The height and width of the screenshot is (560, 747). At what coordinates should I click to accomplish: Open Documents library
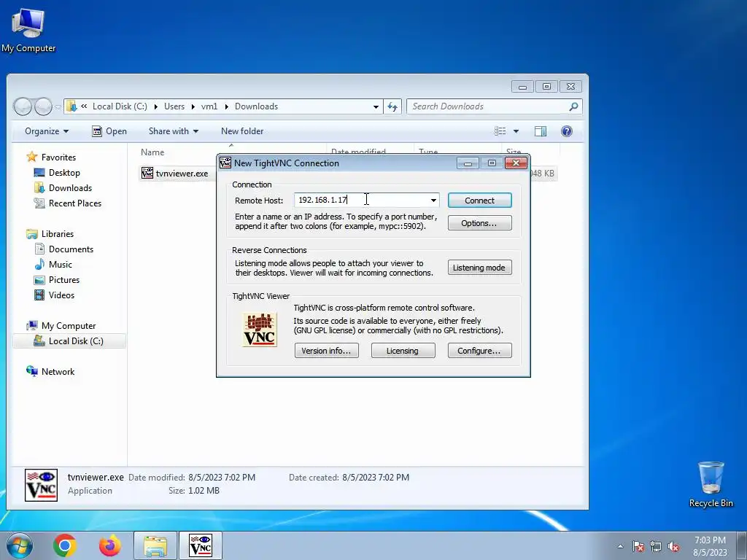tap(71, 249)
